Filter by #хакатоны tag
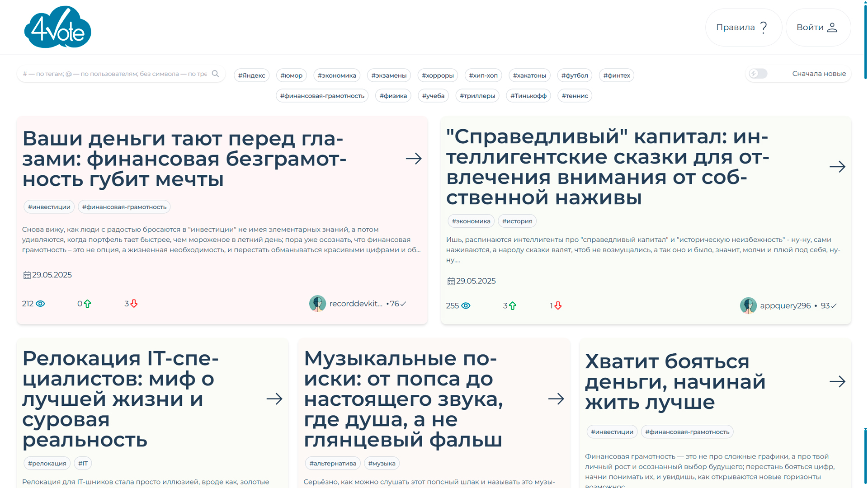868x488 pixels. pyautogui.click(x=529, y=75)
